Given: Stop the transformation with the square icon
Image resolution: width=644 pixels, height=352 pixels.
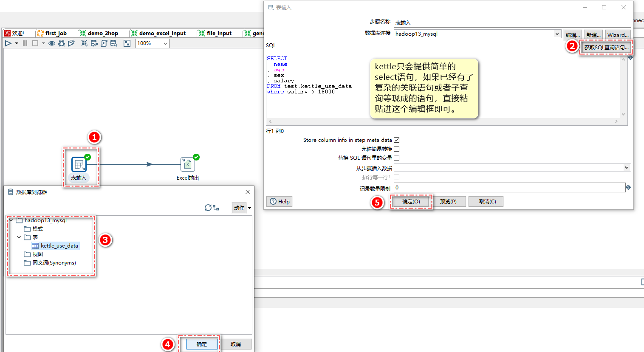Looking at the screenshot, I should pos(35,43).
